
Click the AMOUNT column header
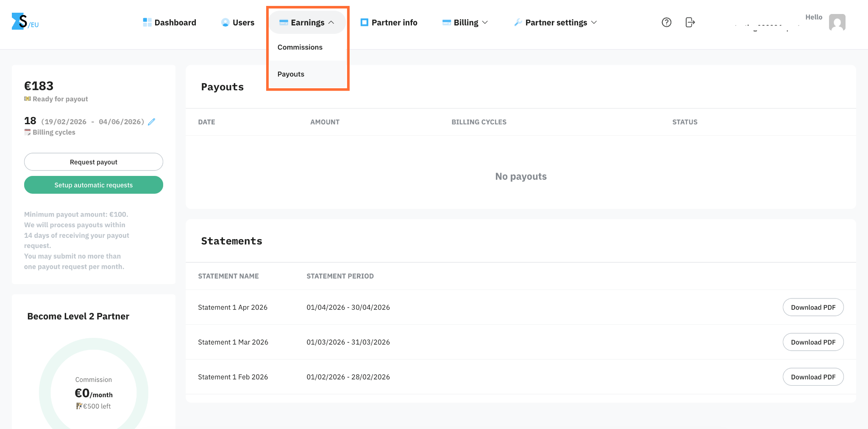pos(325,122)
